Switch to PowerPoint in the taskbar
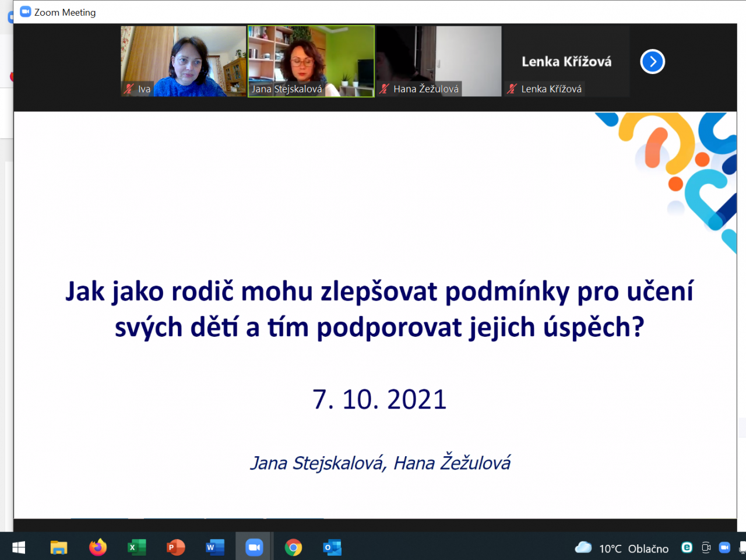Screen dimensions: 746x560 point(175,547)
